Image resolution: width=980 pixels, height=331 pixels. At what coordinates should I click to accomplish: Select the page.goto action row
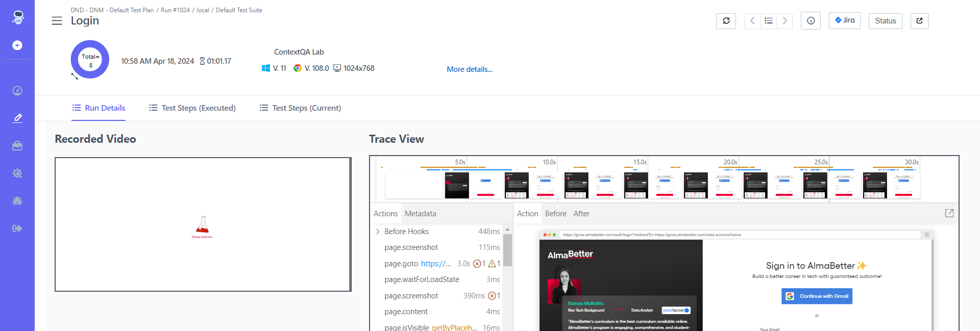click(x=437, y=264)
